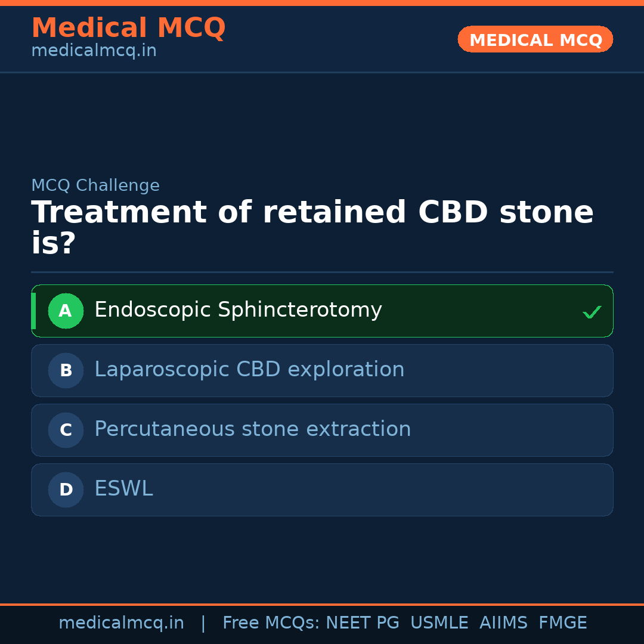Viewport: 644px width, 644px height.
Task: Click the large Medical MCQ header title
Action: pos(128,28)
